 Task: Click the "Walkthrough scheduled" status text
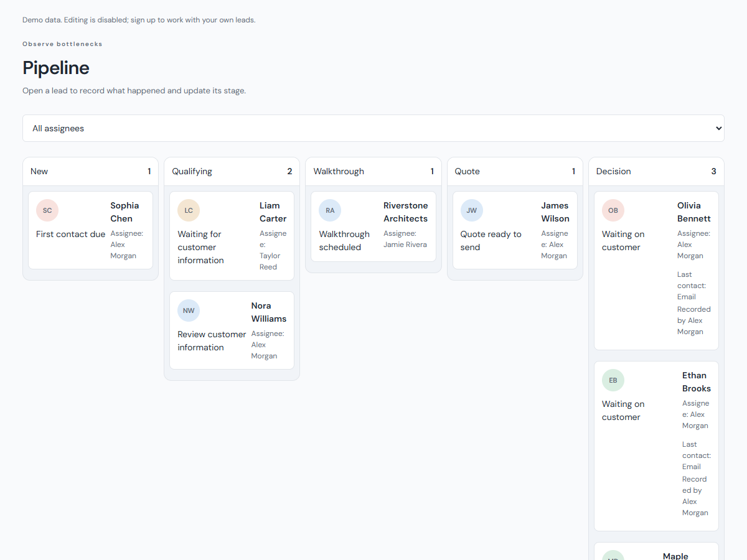click(x=344, y=241)
